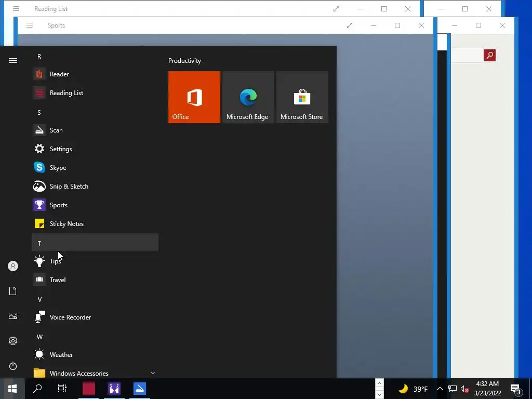
Task: Launch Reading List from the Start menu
Action: point(95,92)
